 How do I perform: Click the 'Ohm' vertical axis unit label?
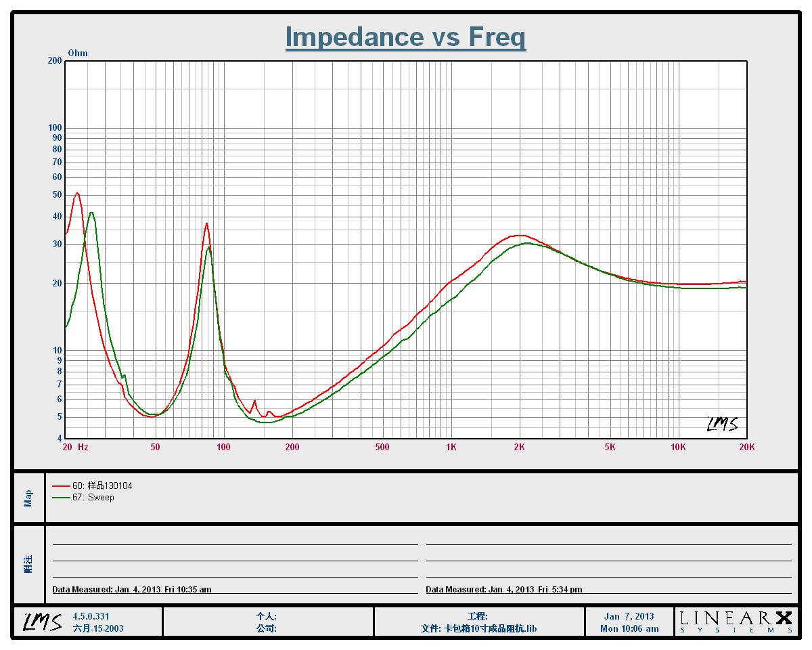pos(78,53)
